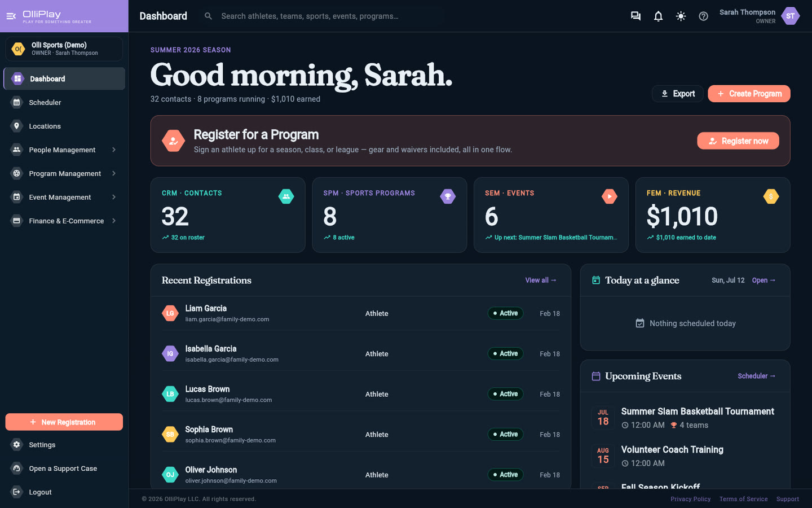Image resolution: width=812 pixels, height=508 pixels.
Task: Click the People Management icon
Action: click(x=16, y=150)
